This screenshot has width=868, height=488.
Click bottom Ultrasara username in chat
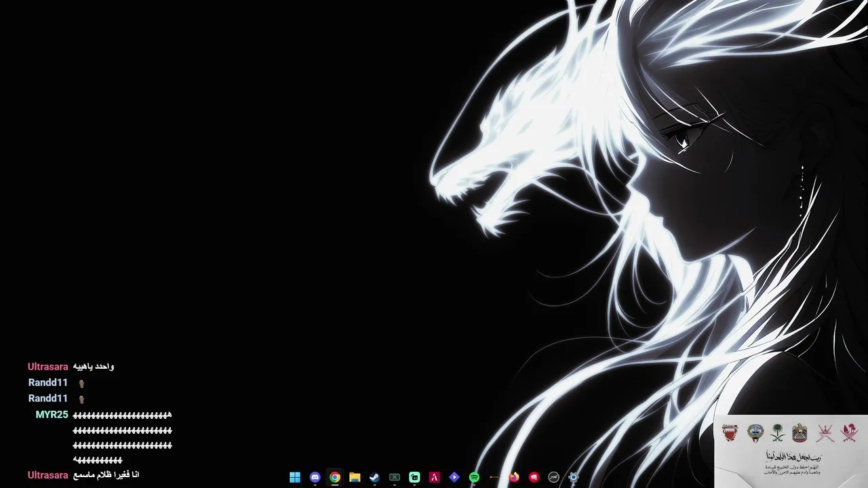tap(47, 475)
